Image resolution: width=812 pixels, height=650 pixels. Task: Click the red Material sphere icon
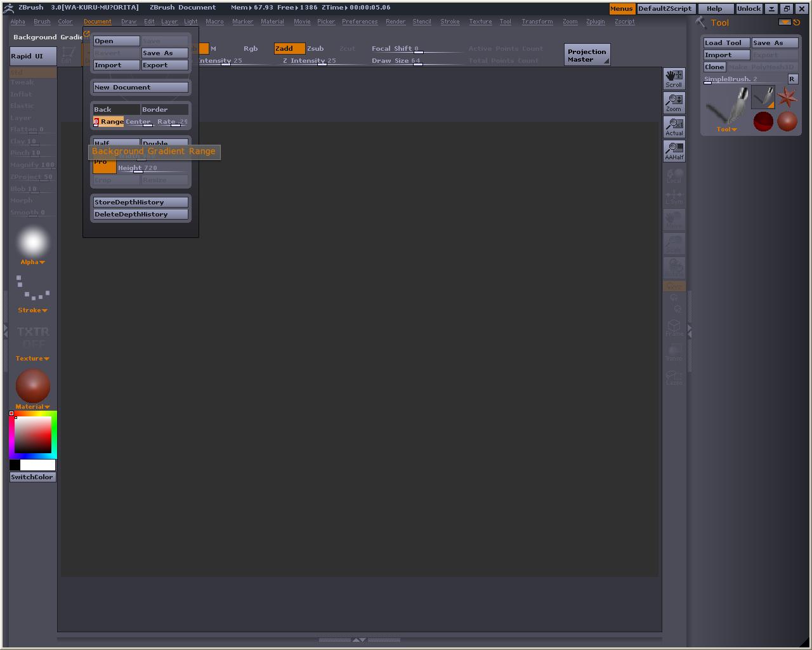tap(33, 385)
